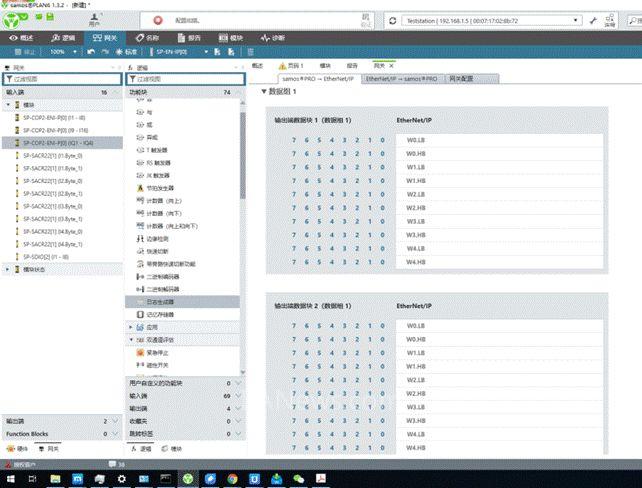Collapse the dual-channel evaluation (双通道评估) group
Screen dimensions: 642x488
point(131,340)
